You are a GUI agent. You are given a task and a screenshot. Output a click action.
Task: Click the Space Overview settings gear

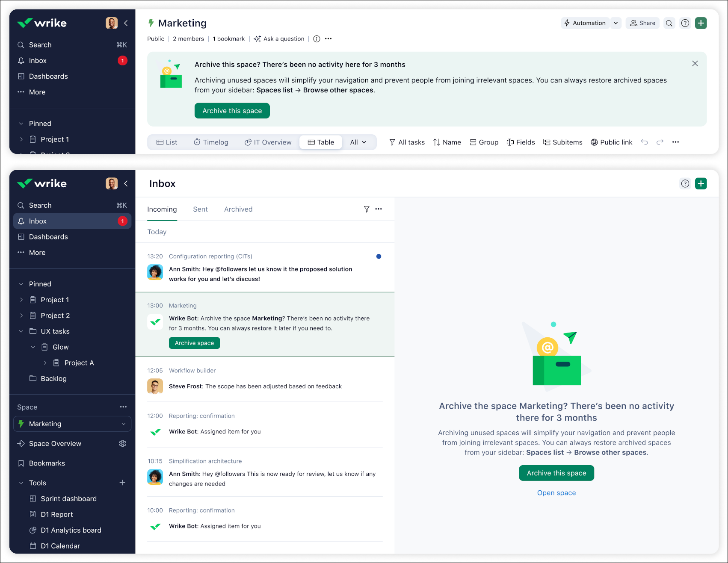123,444
